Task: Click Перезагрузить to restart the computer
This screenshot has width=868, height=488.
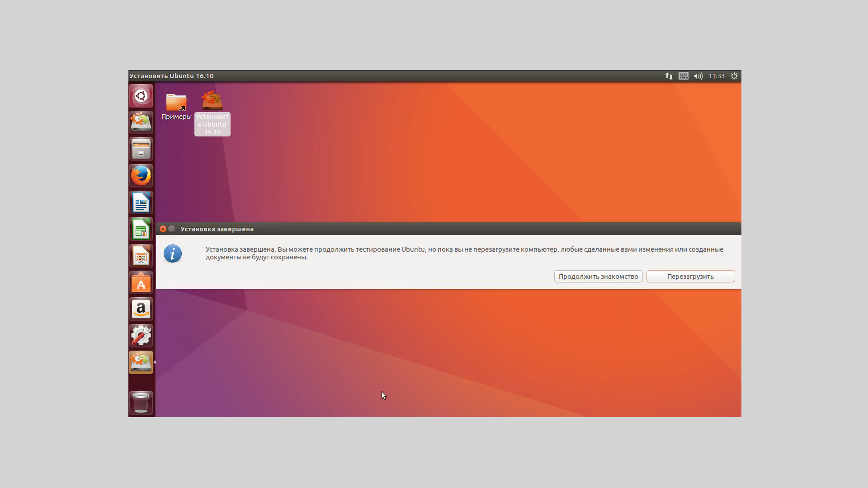Action: [690, 277]
